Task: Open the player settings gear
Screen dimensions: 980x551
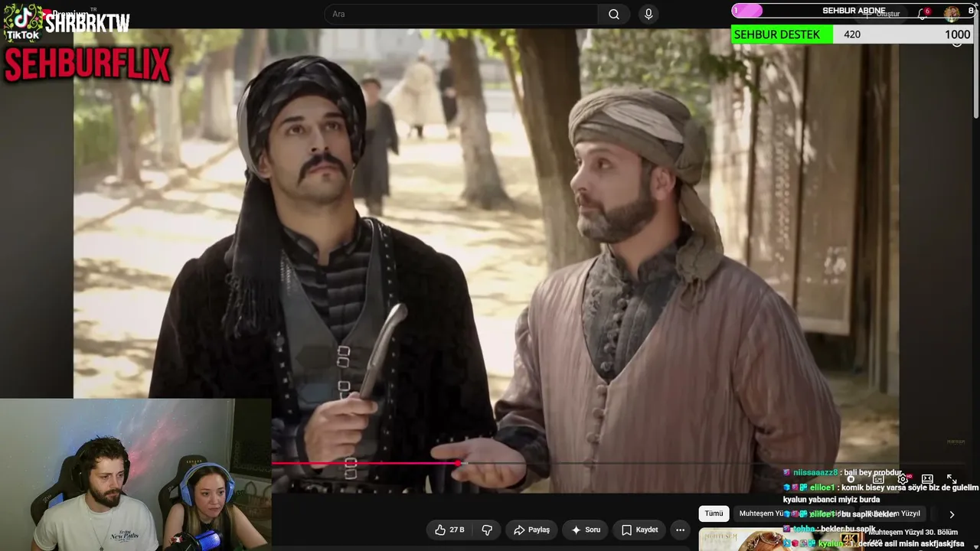Action: point(903,479)
